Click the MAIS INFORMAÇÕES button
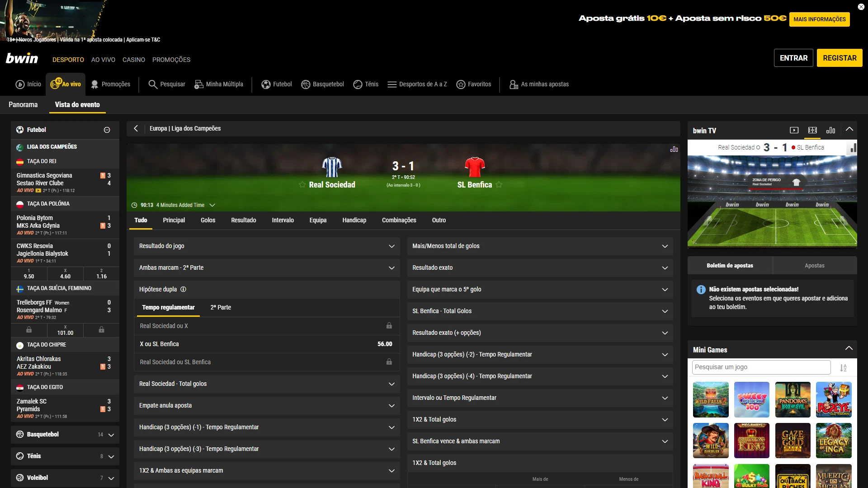This screenshot has width=868, height=488. click(820, 19)
